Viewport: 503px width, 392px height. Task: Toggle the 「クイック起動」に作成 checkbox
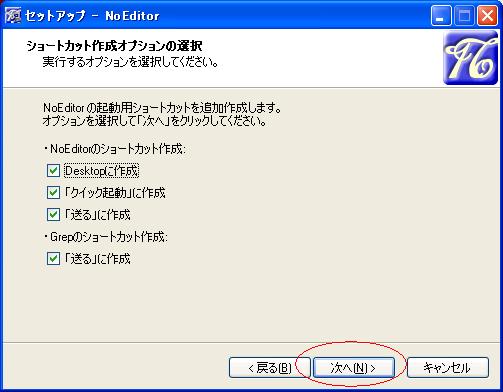(x=53, y=193)
